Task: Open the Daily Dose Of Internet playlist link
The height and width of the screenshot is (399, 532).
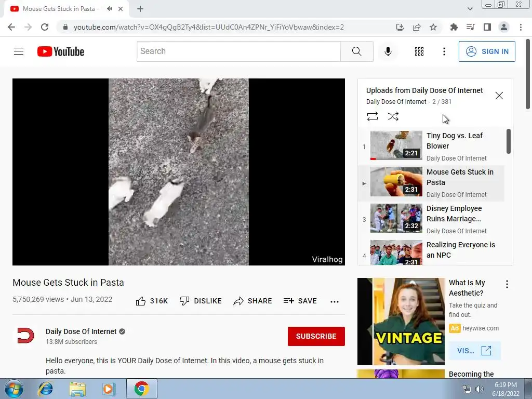Action: (396, 102)
